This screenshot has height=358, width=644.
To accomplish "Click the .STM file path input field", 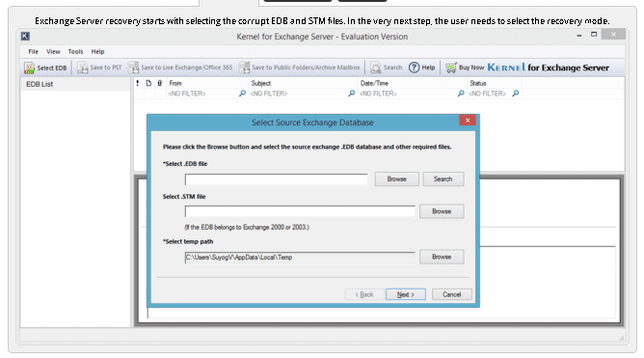I will 300,211.
